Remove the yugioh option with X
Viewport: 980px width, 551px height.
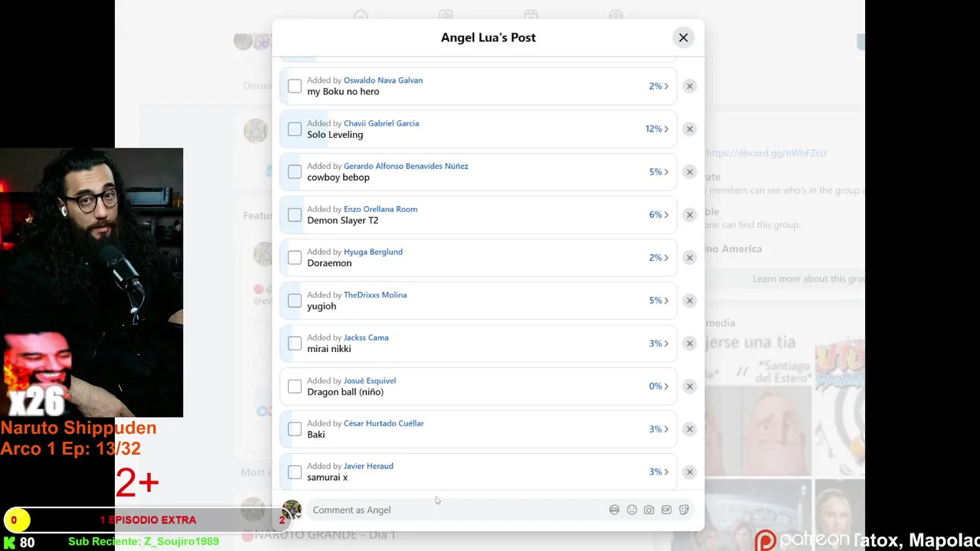[690, 301]
